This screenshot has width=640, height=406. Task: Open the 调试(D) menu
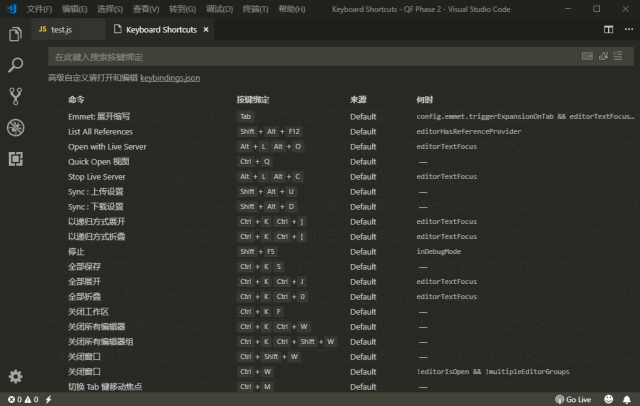click(x=219, y=9)
